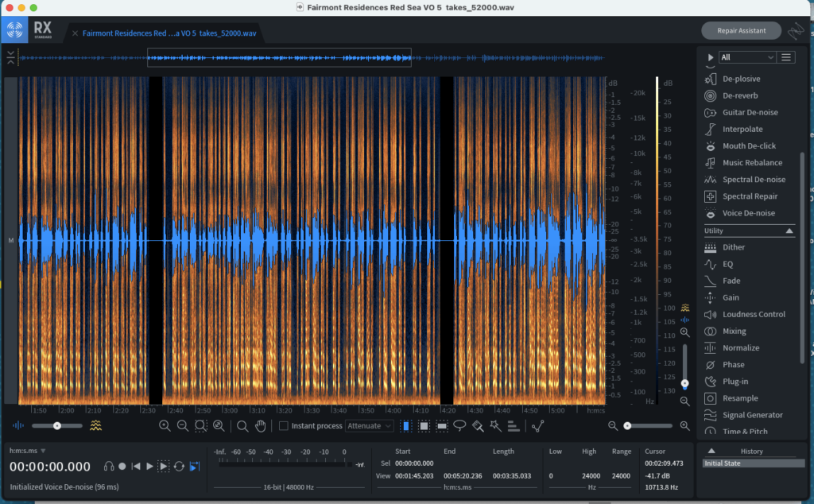The height and width of the screenshot is (504, 814).
Task: Collapse the Utility section
Action: click(x=789, y=231)
